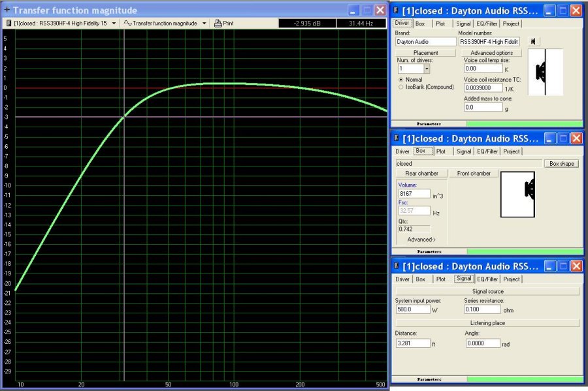
Task: Click the Listening place header button
Action: [x=487, y=323]
